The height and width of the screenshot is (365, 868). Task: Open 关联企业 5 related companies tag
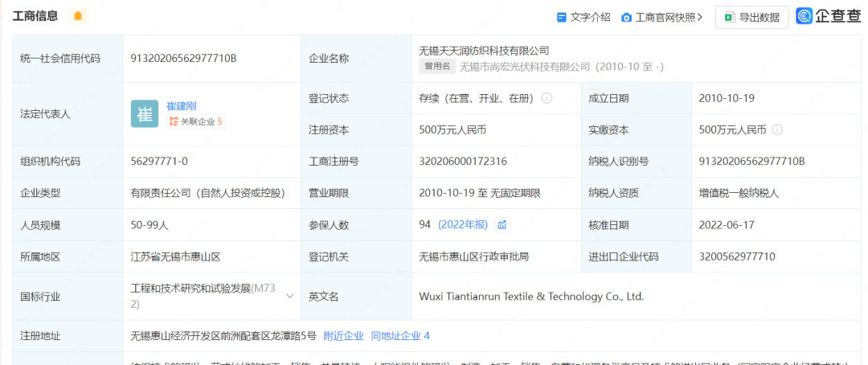196,122
